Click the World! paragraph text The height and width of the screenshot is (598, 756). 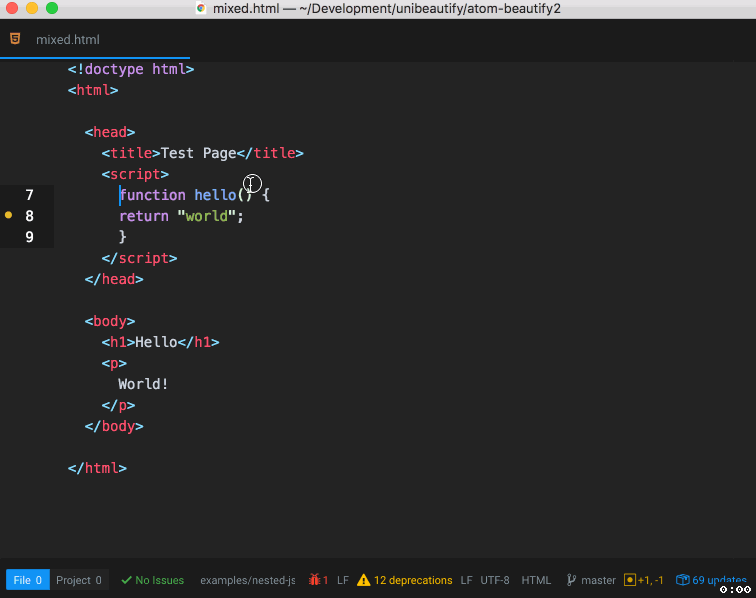(143, 384)
